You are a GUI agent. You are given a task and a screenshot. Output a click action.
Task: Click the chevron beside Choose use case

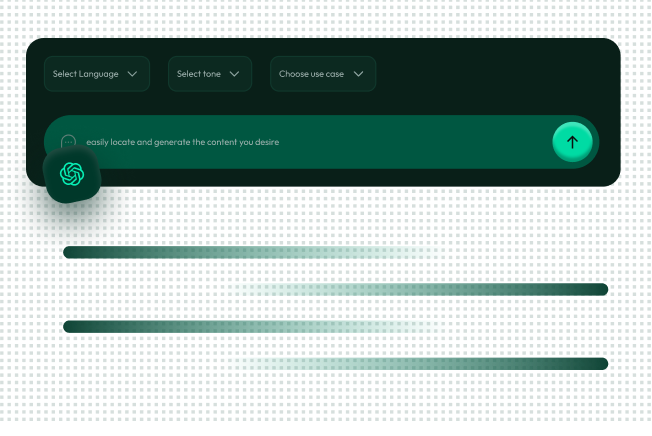pyautogui.click(x=358, y=74)
